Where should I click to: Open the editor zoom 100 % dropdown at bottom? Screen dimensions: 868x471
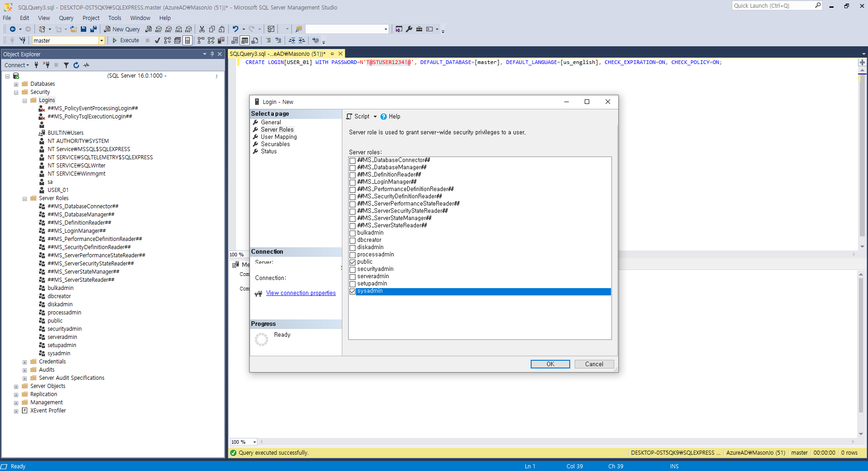254,442
